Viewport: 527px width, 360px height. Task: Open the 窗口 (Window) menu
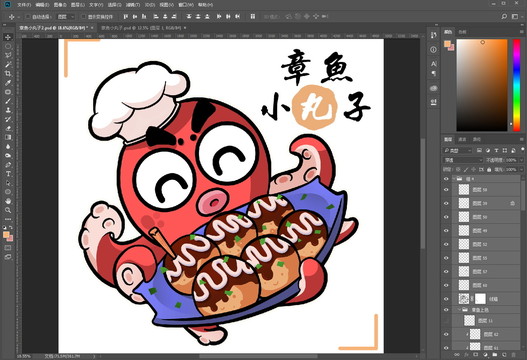[x=186, y=5]
